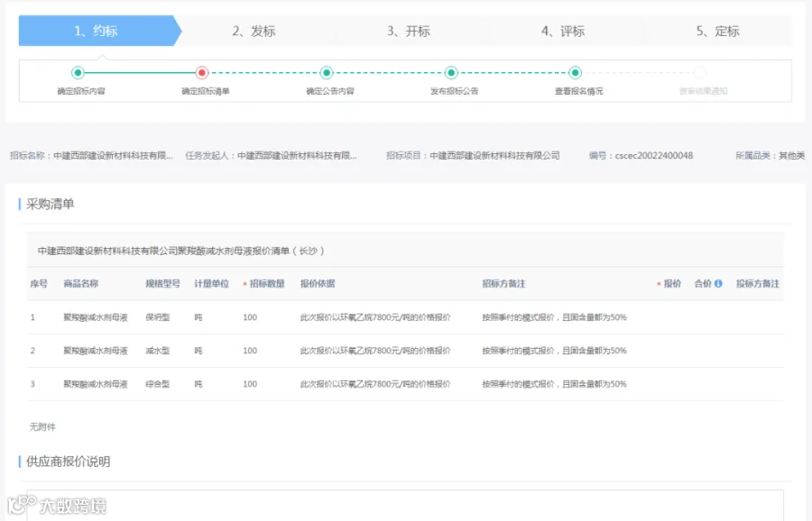
Task: Click quantity 100 in 保坍型 row
Action: tap(250, 317)
